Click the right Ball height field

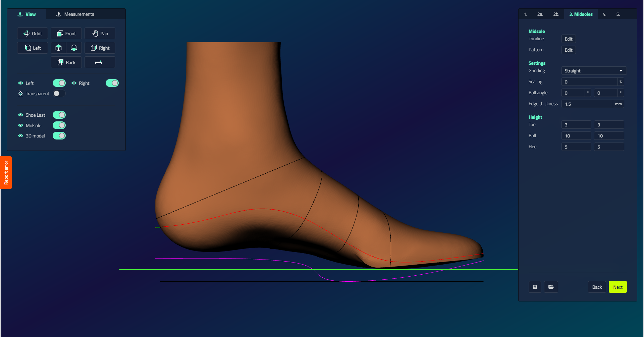609,136
